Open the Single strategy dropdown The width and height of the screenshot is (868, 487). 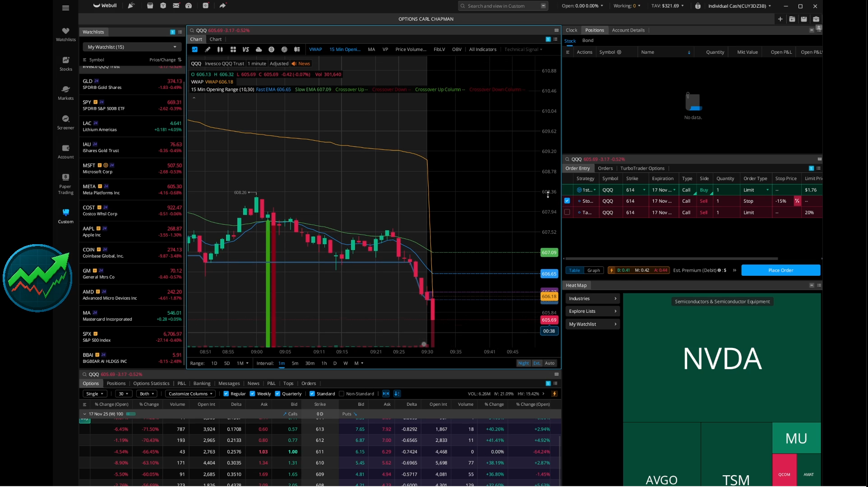95,394
